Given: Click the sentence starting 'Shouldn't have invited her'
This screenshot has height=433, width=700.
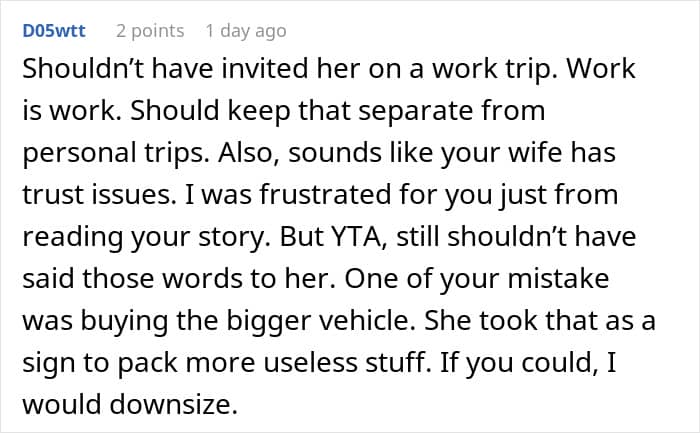Looking at the screenshot, I should (290, 69).
